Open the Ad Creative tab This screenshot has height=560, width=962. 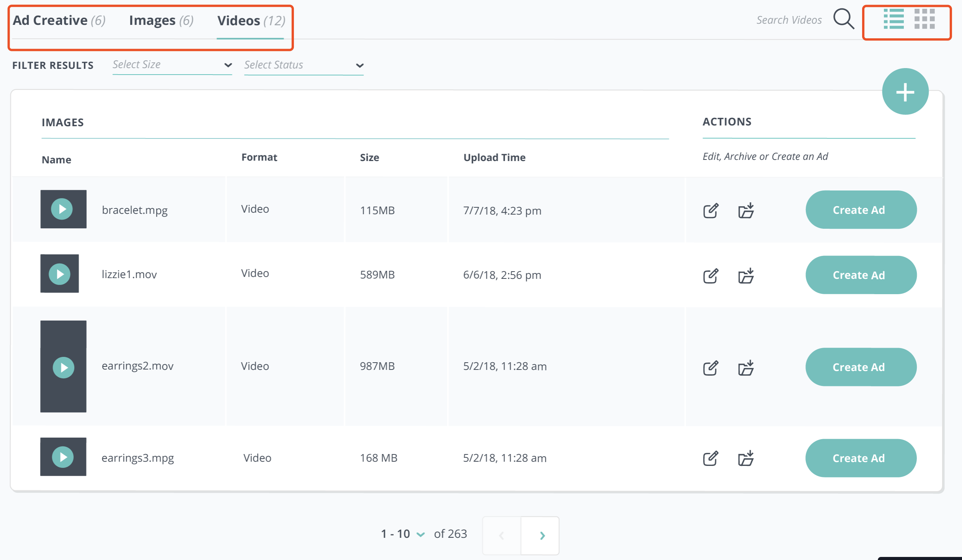coord(59,21)
